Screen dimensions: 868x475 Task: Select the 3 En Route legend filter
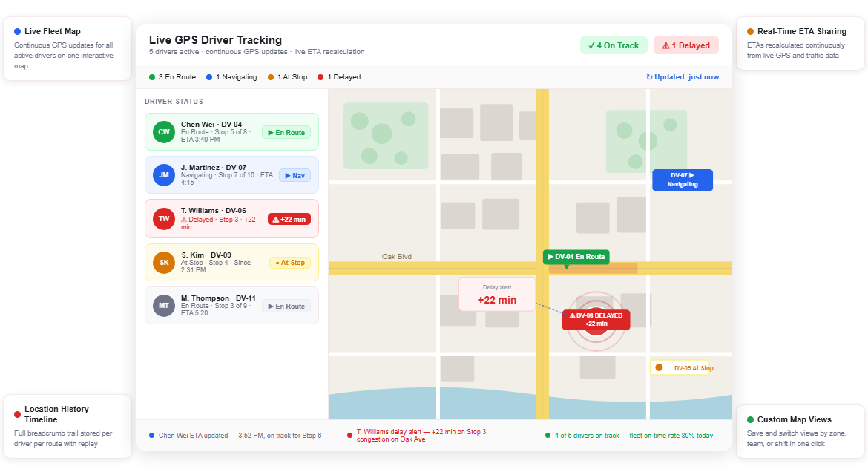(172, 77)
